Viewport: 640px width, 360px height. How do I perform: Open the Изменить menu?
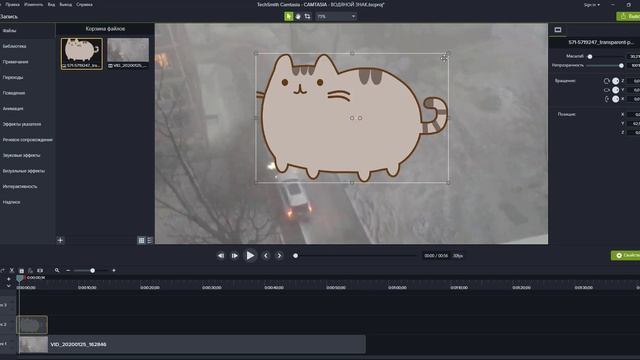pos(33,4)
